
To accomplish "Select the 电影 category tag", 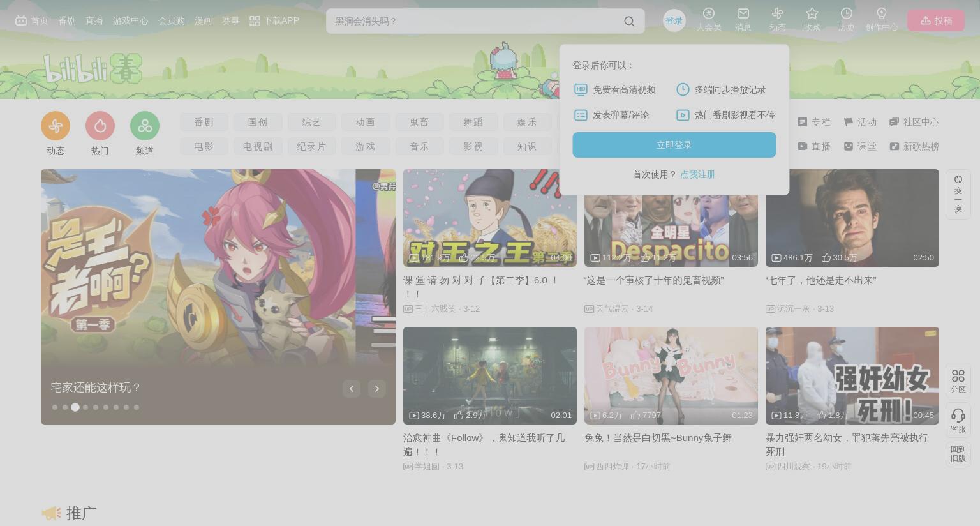I will [x=204, y=146].
